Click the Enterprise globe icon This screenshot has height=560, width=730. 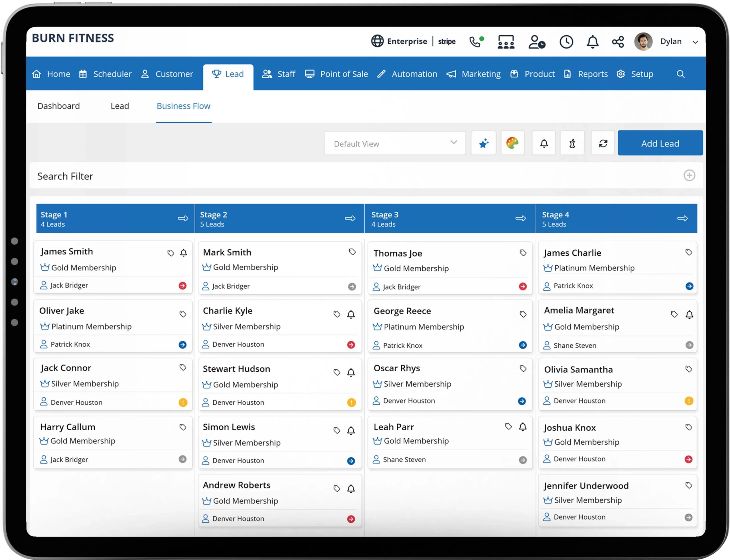click(x=377, y=41)
